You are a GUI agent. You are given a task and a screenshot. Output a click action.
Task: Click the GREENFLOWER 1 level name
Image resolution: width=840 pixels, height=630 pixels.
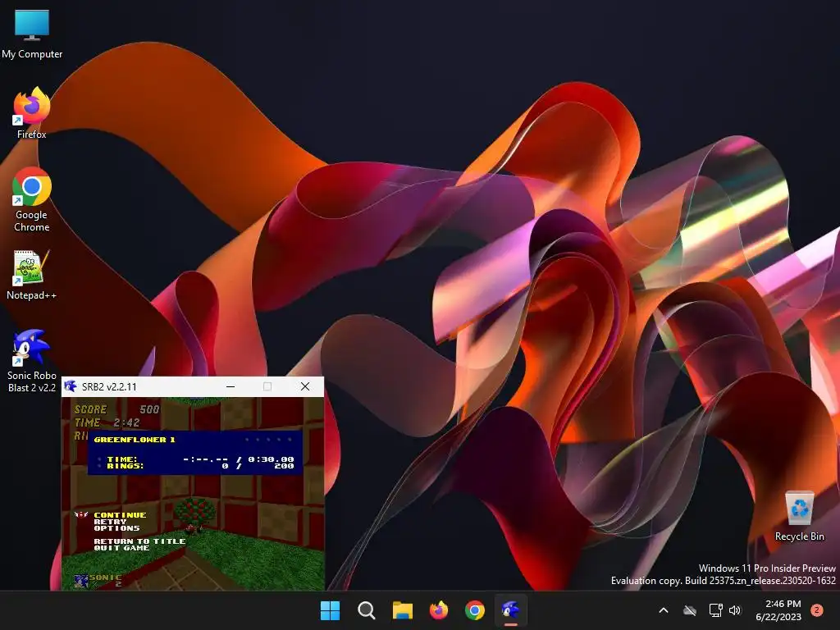pyautogui.click(x=135, y=440)
